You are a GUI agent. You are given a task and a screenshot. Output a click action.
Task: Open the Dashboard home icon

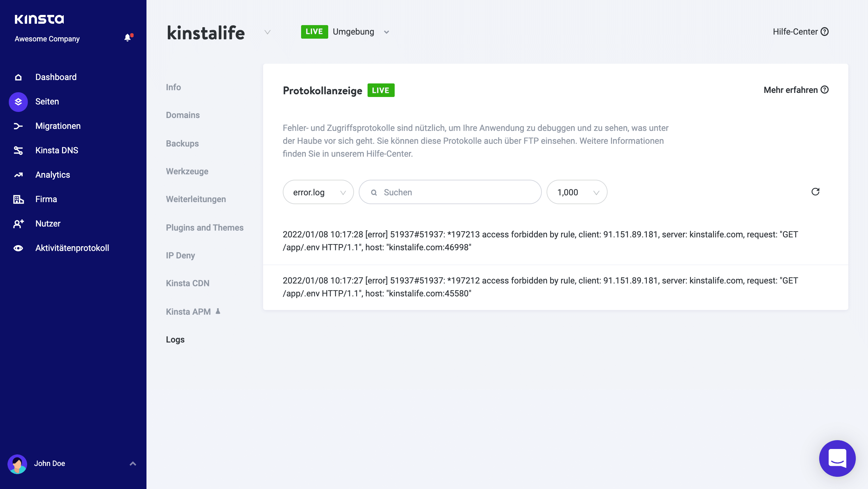(18, 77)
